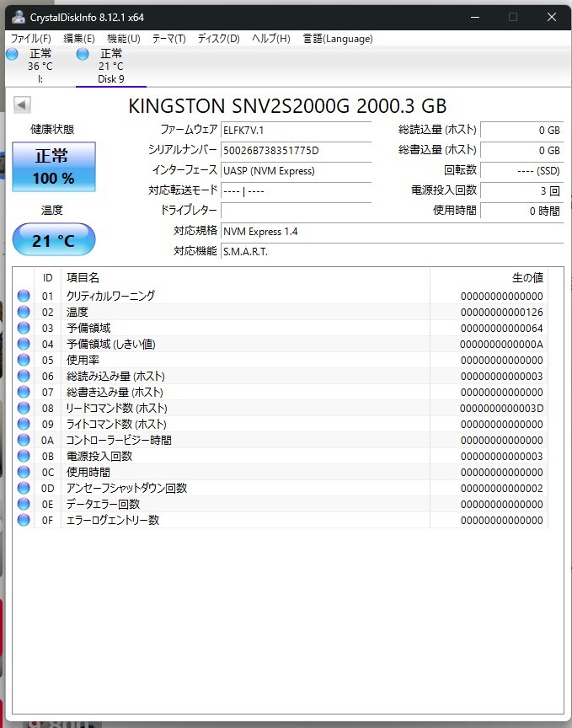Click the CrystalDiskInfo app icon in title bar
The image size is (572, 728).
[x=19, y=18]
